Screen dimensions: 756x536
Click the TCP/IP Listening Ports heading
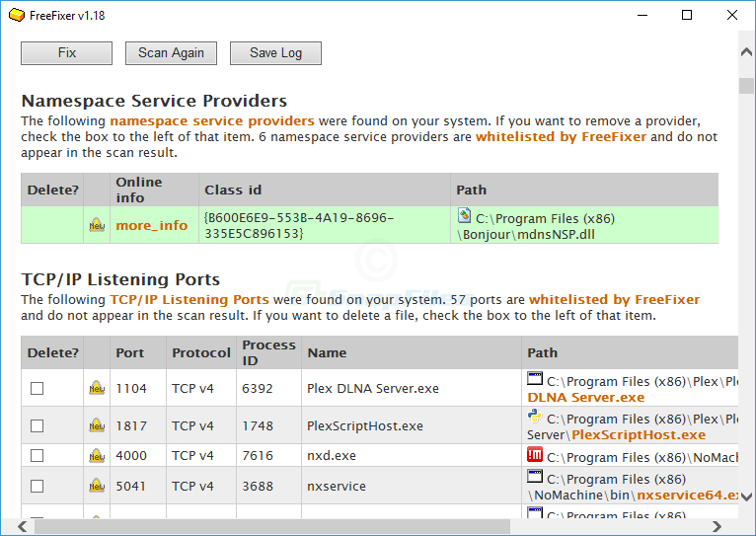[x=120, y=279]
